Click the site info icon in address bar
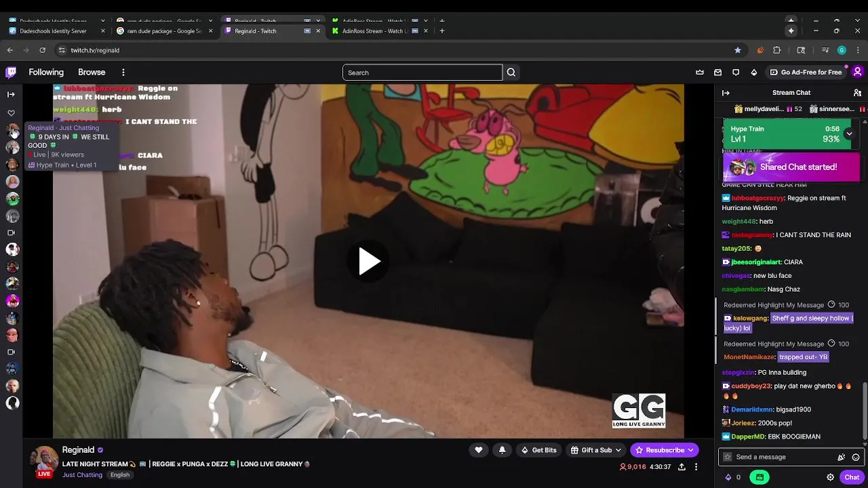Viewport: 868px width, 488px height. click(62, 50)
